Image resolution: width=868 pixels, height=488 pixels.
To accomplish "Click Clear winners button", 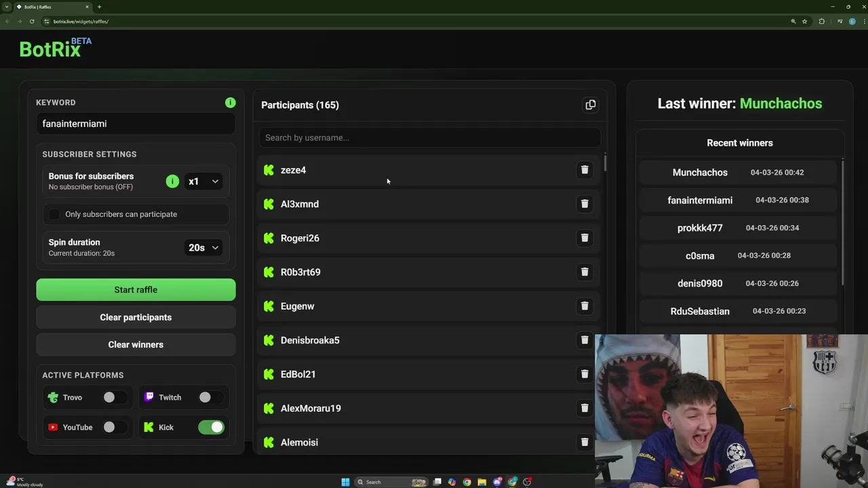I will click(x=136, y=344).
